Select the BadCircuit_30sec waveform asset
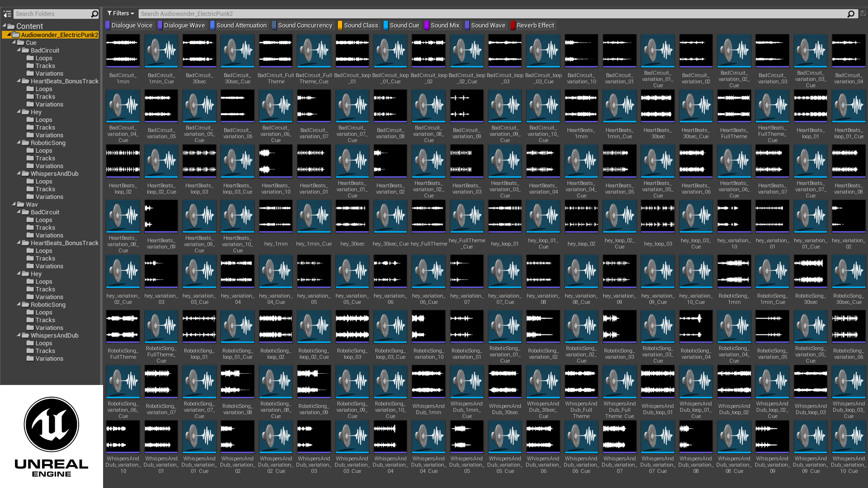Image resolution: width=868 pixels, height=488 pixels. 199,51
